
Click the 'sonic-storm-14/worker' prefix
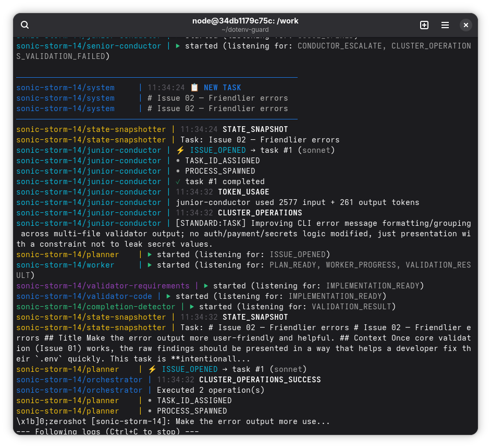pyautogui.click(x=66, y=265)
